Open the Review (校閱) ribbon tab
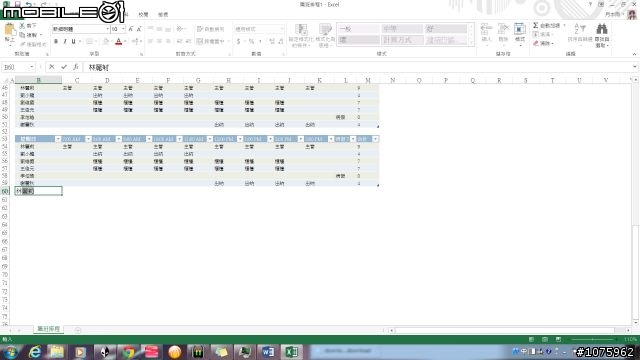Image resolution: width=640 pixels, height=360 pixels. 143,14
